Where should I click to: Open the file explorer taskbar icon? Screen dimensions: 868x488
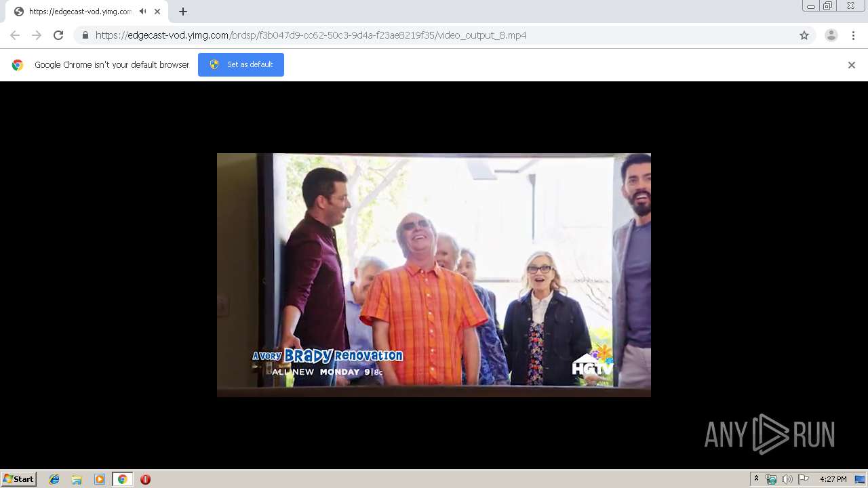[77, 479]
